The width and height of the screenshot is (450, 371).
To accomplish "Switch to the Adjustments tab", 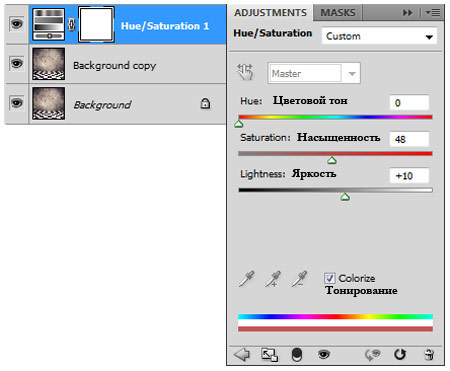I will [270, 13].
